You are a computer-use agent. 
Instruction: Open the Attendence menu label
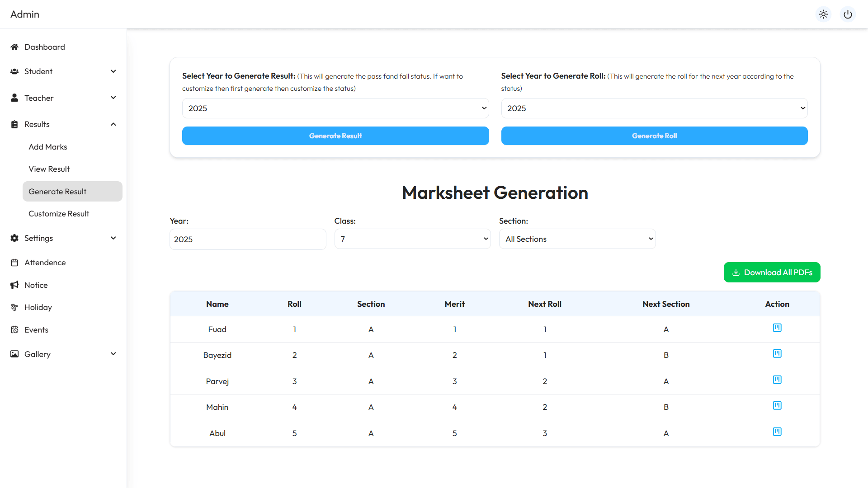pos(45,263)
